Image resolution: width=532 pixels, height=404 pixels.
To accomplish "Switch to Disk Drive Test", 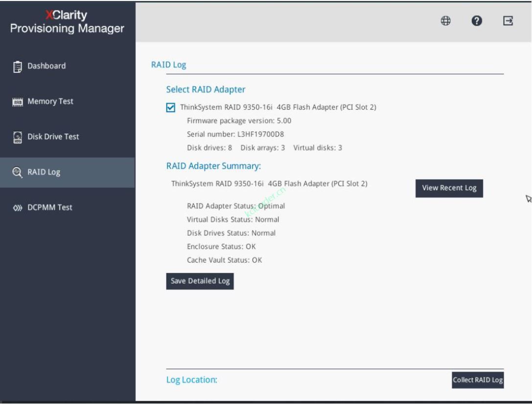I will (x=68, y=136).
